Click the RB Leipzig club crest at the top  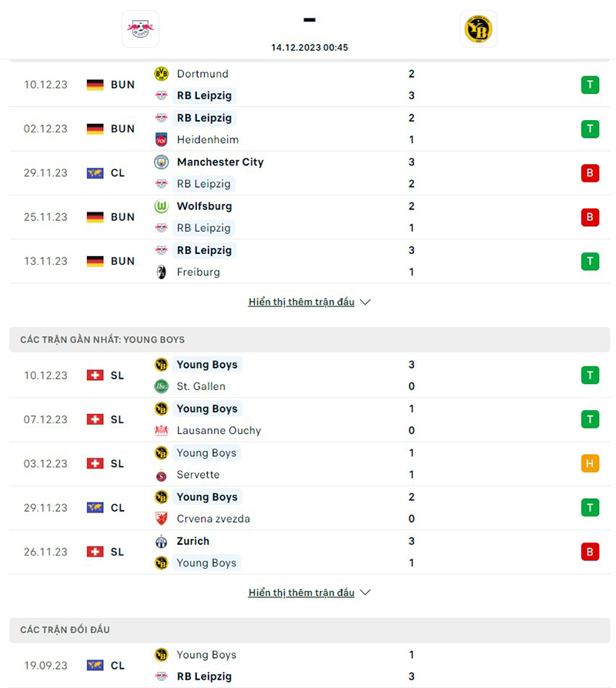tap(140, 28)
